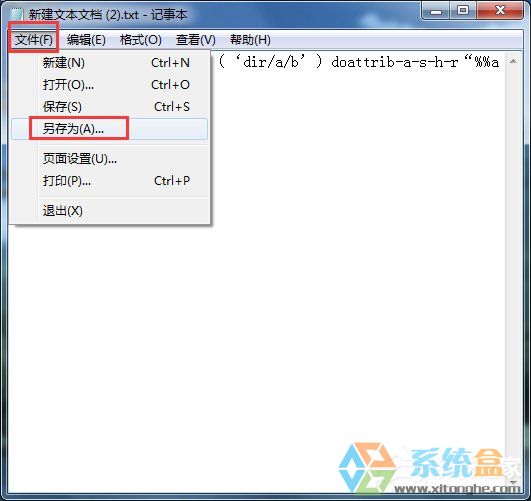
Task: Open the 帮助(H) menu
Action: click(250, 40)
